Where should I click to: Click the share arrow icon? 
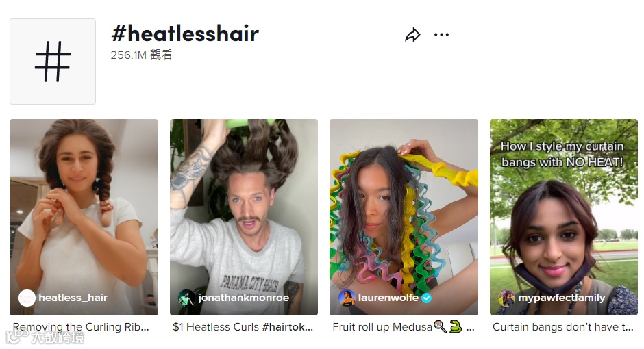(412, 35)
